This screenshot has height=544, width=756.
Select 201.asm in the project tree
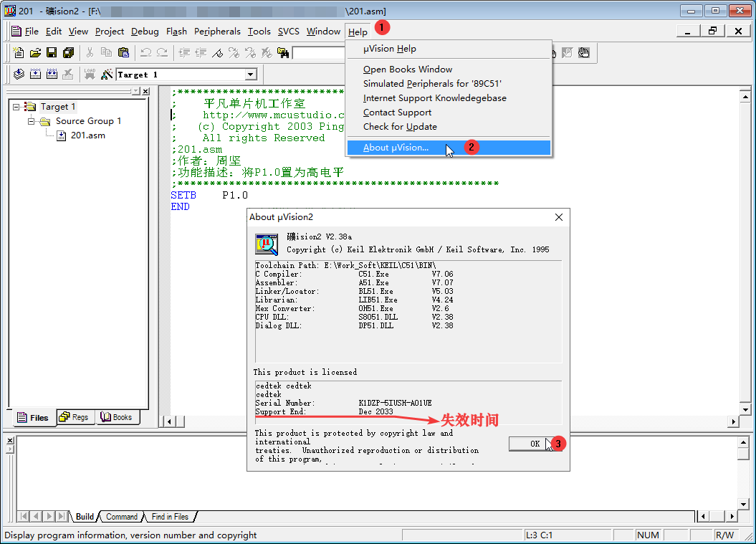tap(87, 135)
